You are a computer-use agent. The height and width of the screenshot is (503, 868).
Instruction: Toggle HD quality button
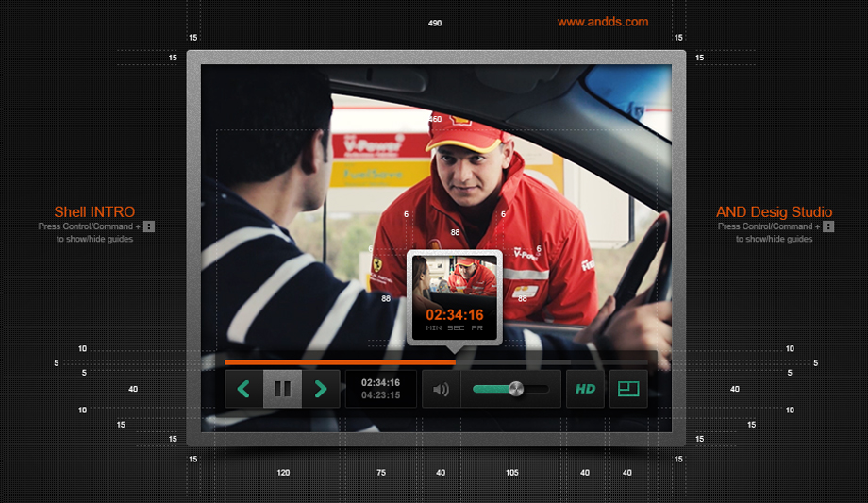pyautogui.click(x=585, y=389)
